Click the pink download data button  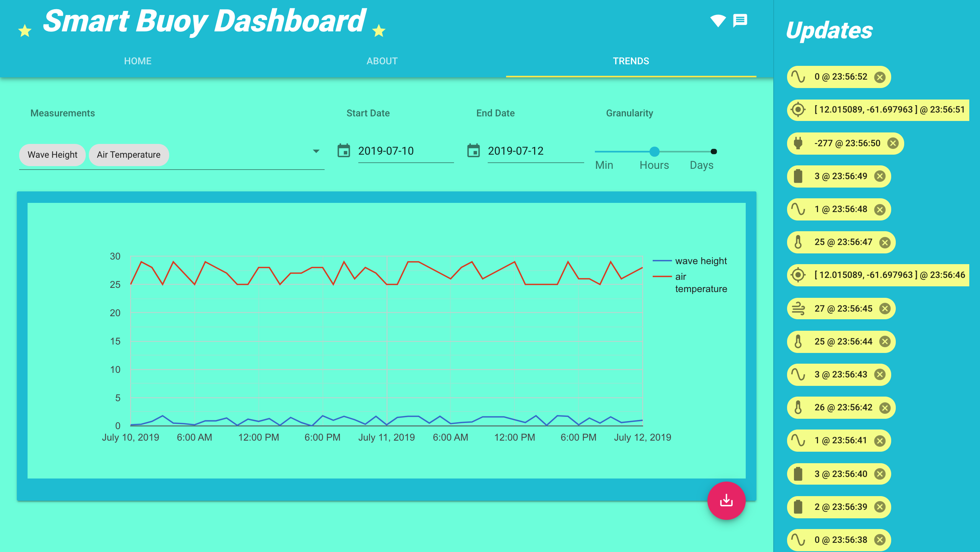coord(726,500)
